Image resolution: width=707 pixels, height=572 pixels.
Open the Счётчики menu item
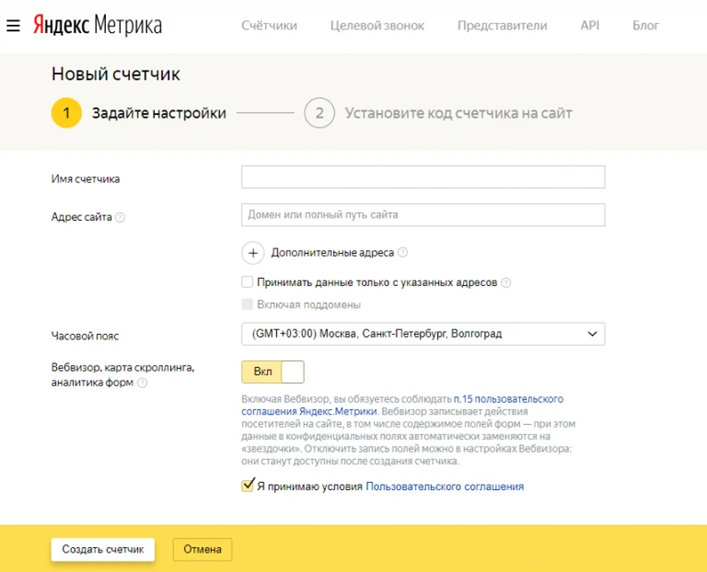point(269,25)
